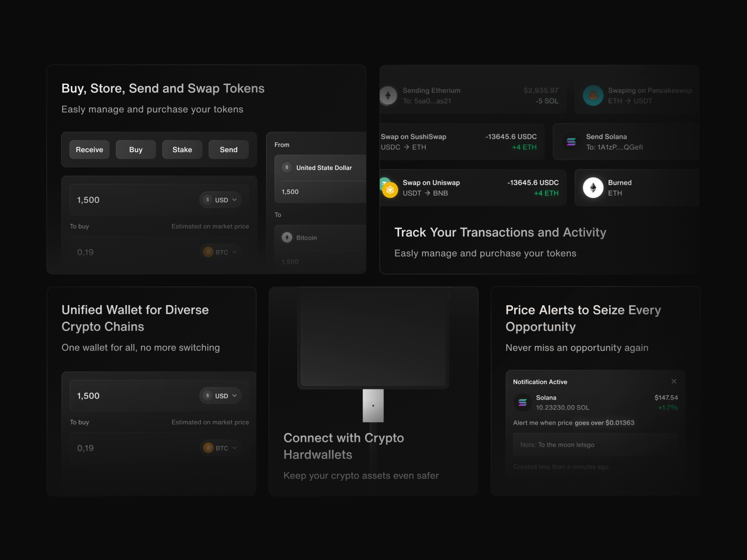The height and width of the screenshot is (560, 747).
Task: Select the Burned ETH diamond icon
Action: pos(592,188)
